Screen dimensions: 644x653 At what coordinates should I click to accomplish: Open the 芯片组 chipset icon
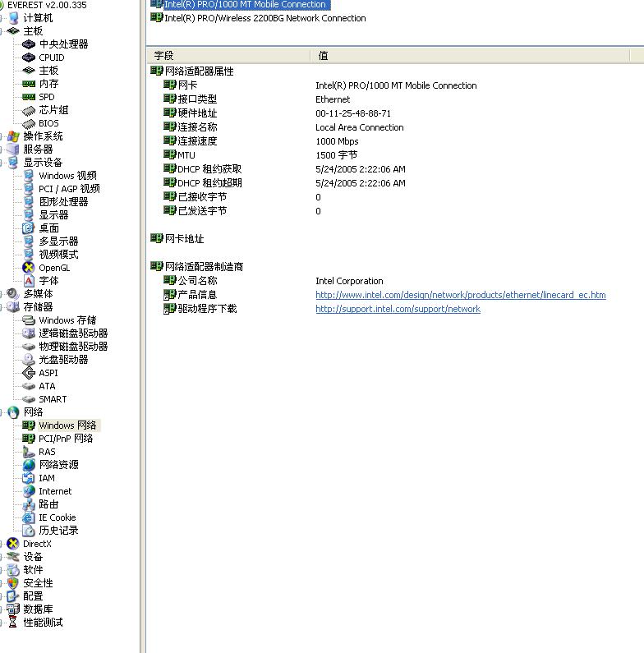pos(28,110)
